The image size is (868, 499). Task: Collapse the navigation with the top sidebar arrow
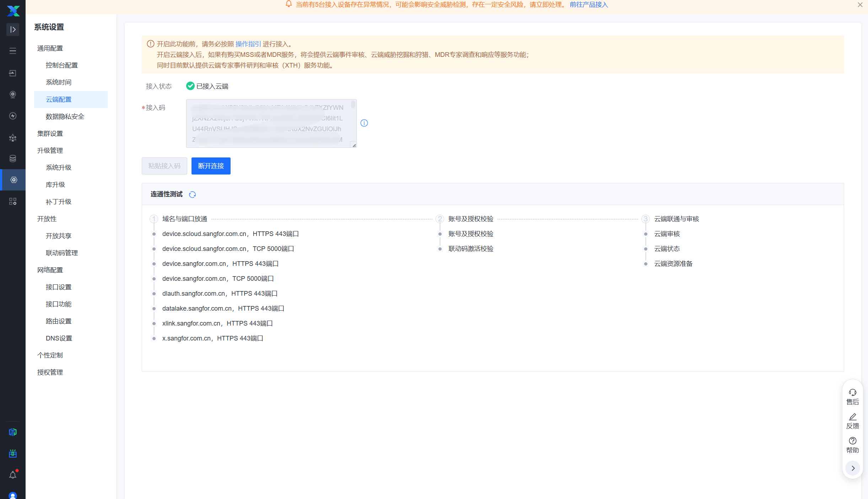pos(13,29)
